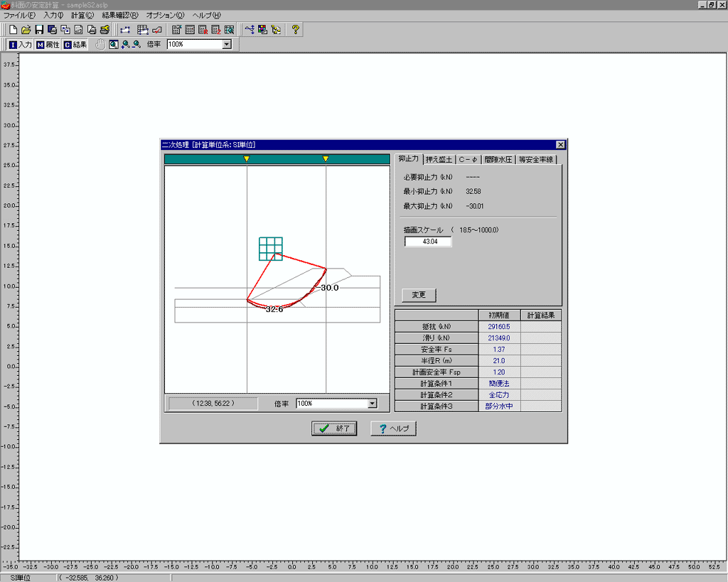The width and height of the screenshot is (728, 582).
Task: Click the zoom out magnifier icon
Action: pos(136,44)
